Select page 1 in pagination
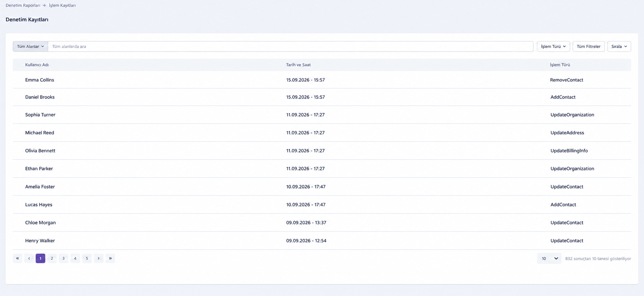Screen dimensions: 644x296 point(40,258)
